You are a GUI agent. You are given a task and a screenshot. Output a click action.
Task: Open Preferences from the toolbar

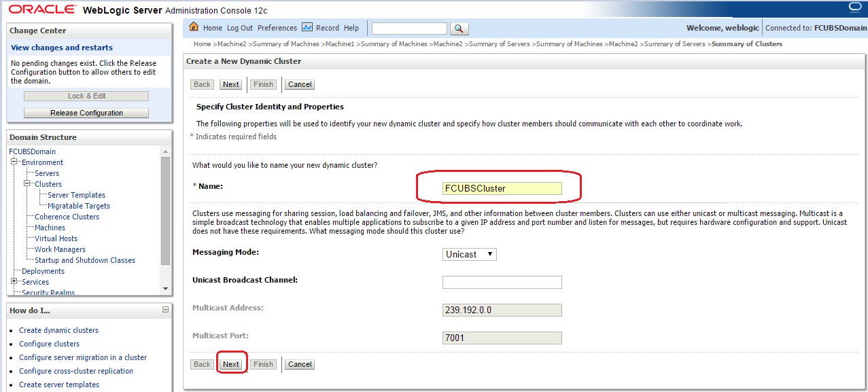coord(277,28)
